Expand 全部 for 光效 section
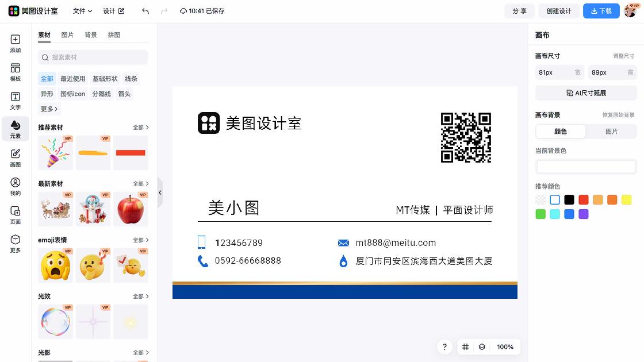Image resolution: width=644 pixels, height=362 pixels. click(x=140, y=296)
